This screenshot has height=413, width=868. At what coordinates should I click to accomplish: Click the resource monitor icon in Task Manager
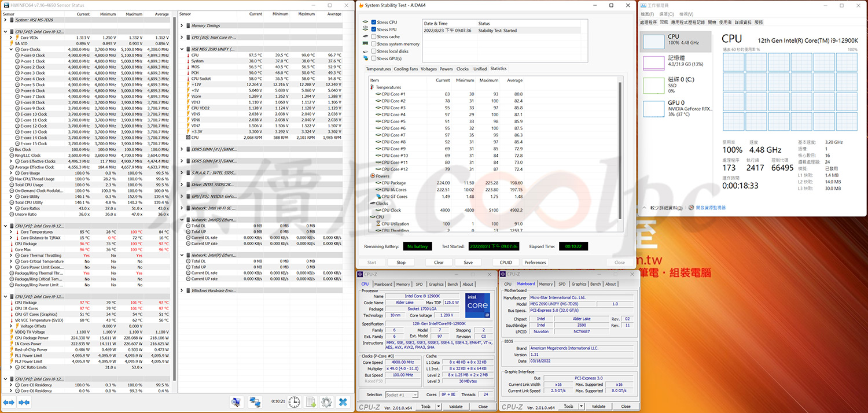pyautogui.click(x=692, y=208)
